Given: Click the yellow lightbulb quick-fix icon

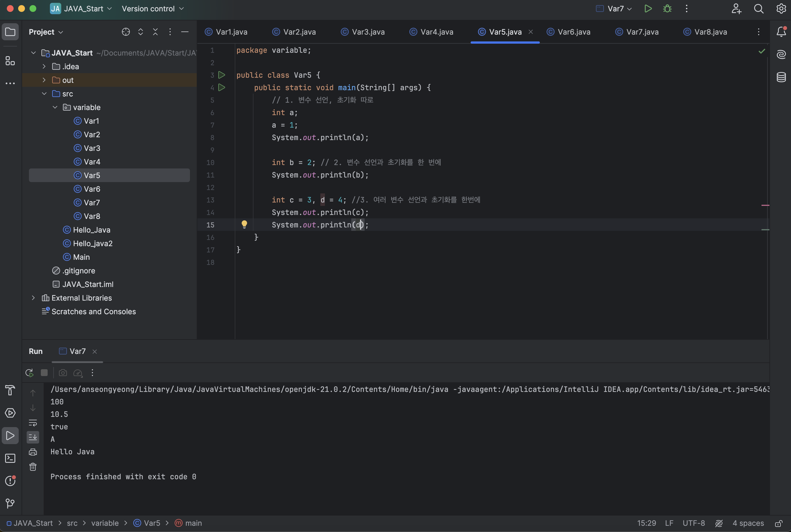Looking at the screenshot, I should click(244, 224).
